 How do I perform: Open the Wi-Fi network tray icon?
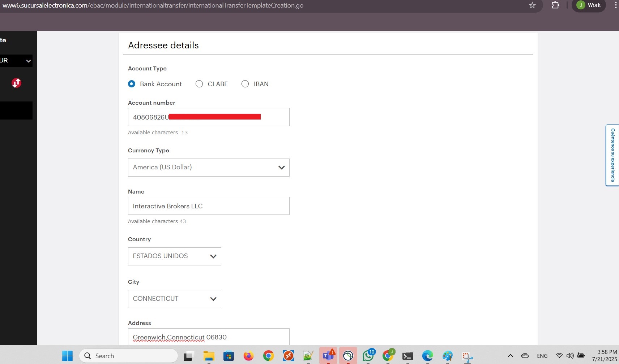point(559,356)
